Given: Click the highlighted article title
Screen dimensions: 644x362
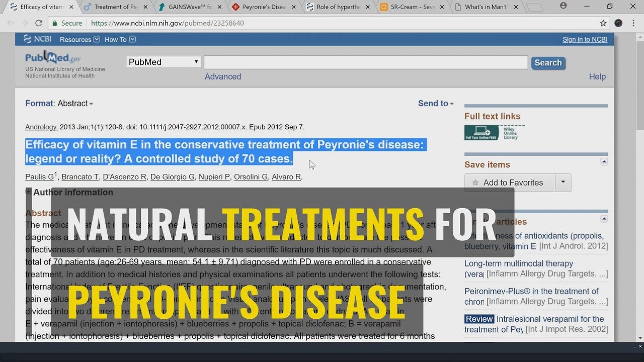Looking at the screenshot, I should tap(225, 152).
